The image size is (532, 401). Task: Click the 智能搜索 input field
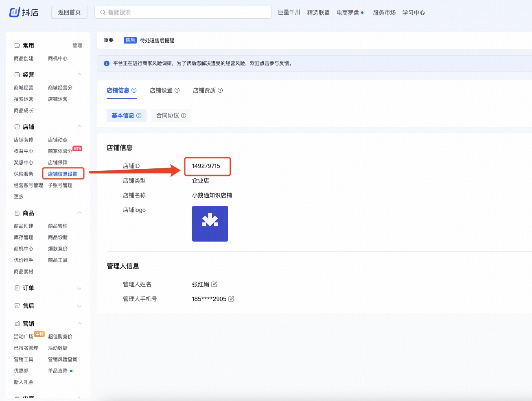pyautogui.click(x=183, y=12)
